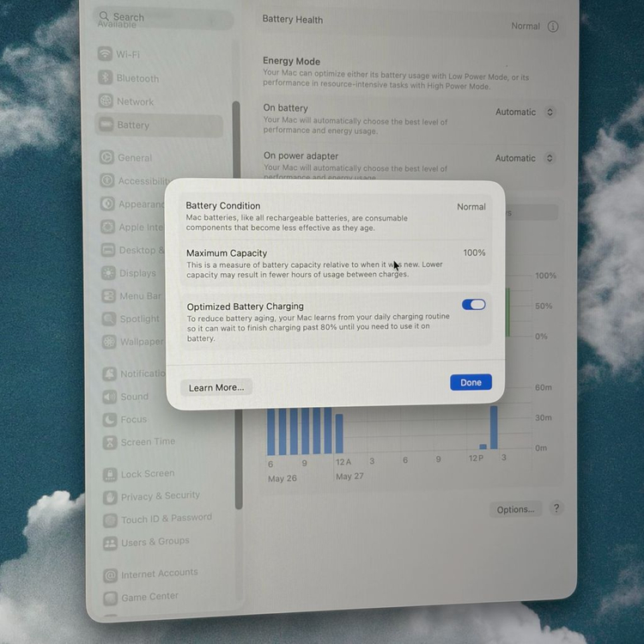Open the On power adapter Automatic dropdown
Screen dimensions: 644x644
(x=525, y=158)
